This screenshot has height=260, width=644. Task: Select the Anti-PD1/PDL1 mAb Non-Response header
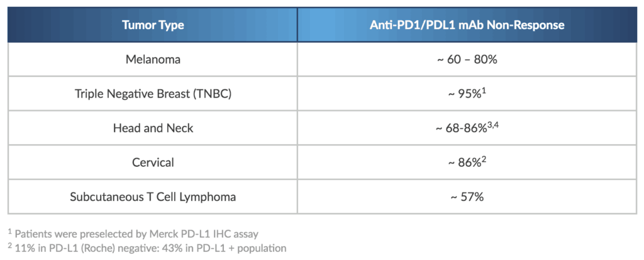click(466, 26)
